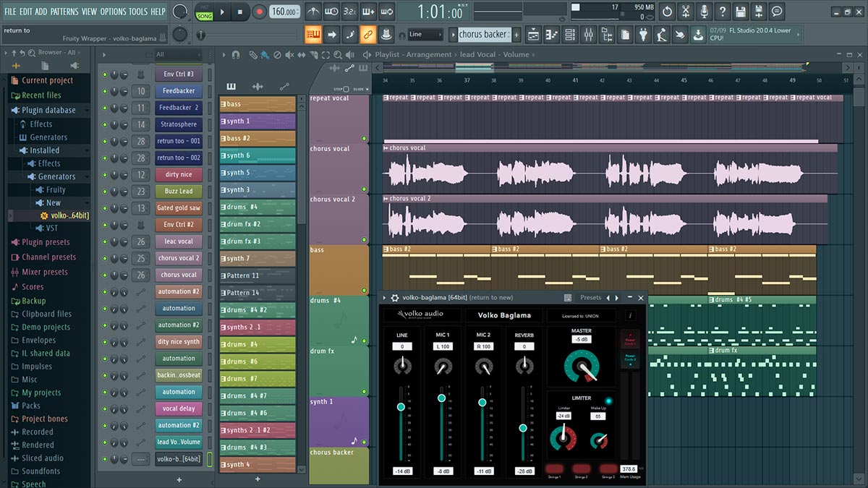Select the playlist mute tool icon
Screen dimensions: 868x488
pos(288,55)
